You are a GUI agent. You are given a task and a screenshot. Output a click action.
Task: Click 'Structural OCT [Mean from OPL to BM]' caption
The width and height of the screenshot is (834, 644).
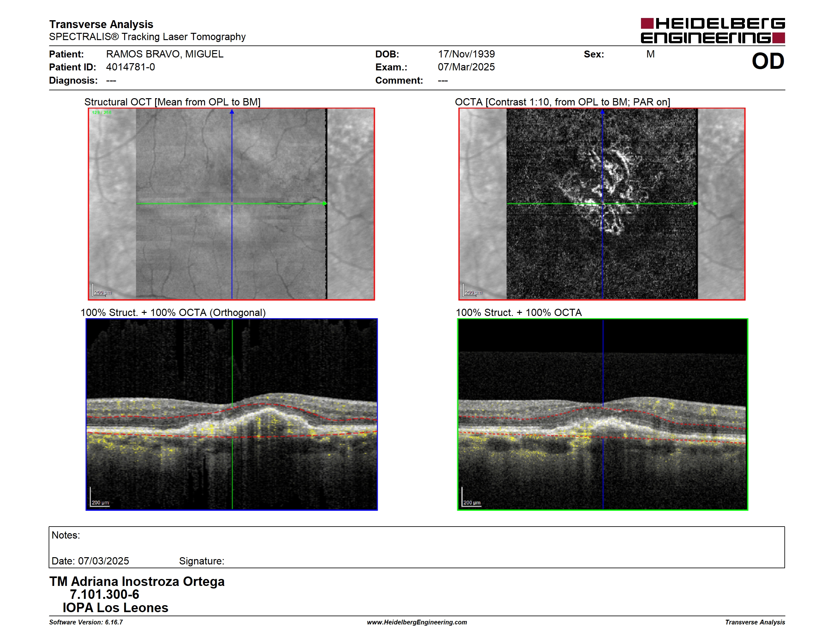click(172, 102)
